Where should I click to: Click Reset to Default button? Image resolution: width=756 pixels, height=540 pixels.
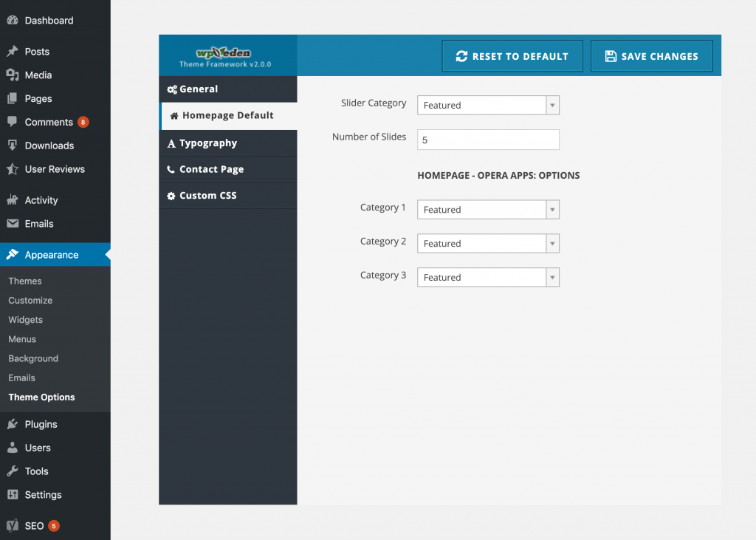pyautogui.click(x=512, y=56)
